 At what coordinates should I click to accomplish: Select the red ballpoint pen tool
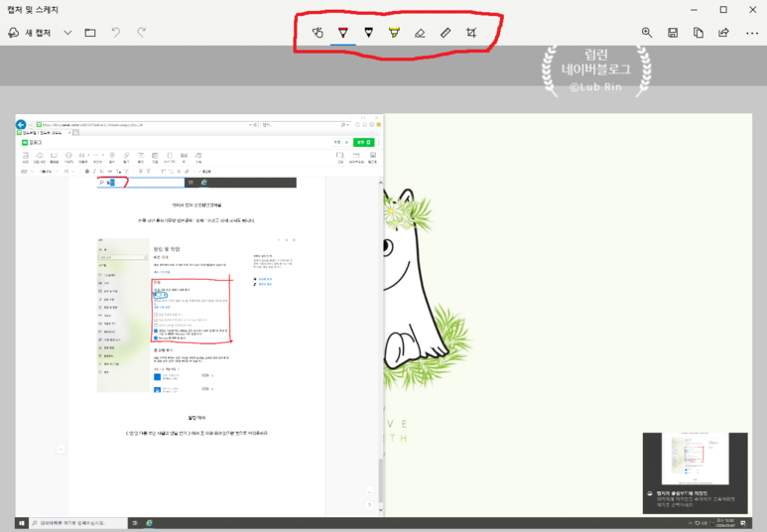click(x=343, y=33)
